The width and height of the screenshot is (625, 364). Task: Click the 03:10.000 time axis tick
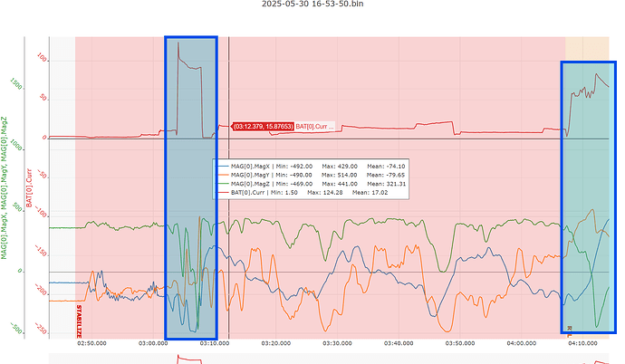(215, 343)
